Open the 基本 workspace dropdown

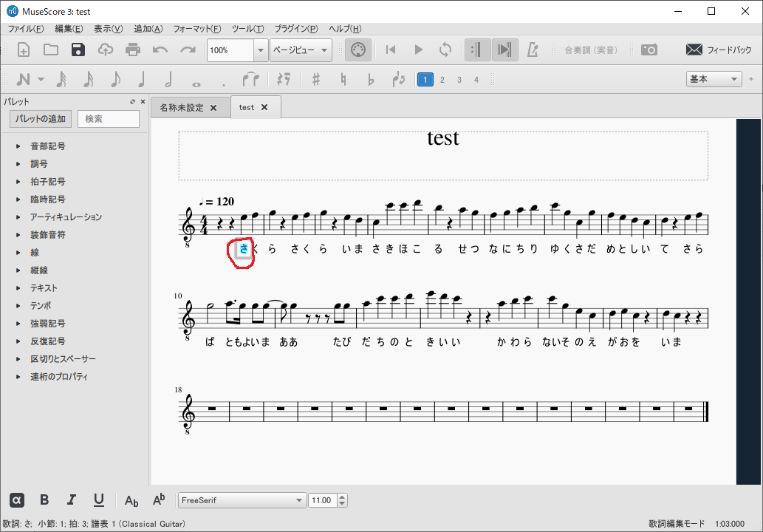point(714,79)
